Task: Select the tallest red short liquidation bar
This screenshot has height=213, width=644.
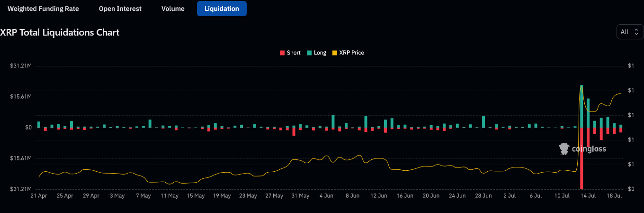Action: pyautogui.click(x=581, y=158)
